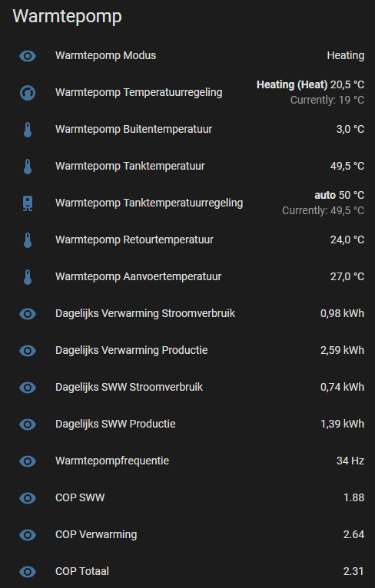This screenshot has width=375, height=588.
Task: Click the Warmtepomp card title
Action: click(x=67, y=17)
